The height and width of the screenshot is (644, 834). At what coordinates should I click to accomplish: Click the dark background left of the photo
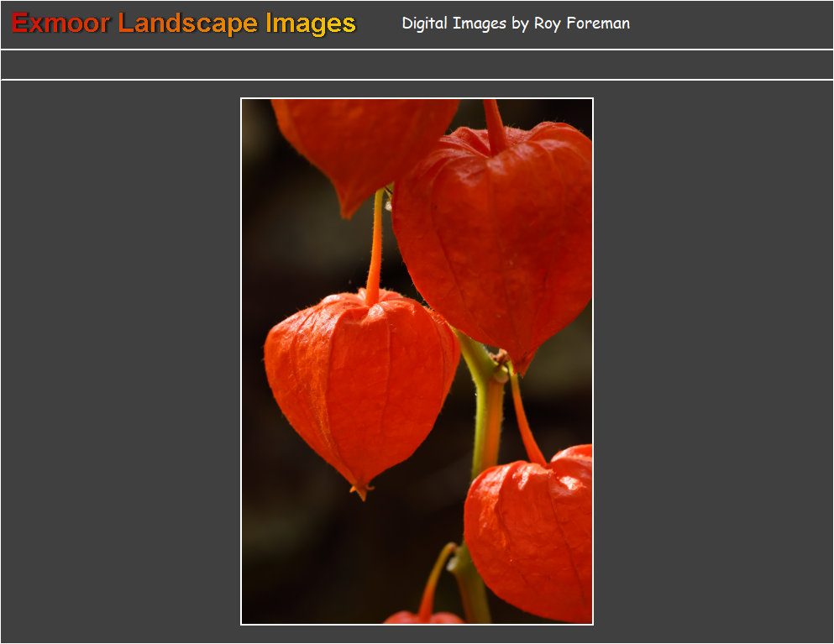coord(118,361)
